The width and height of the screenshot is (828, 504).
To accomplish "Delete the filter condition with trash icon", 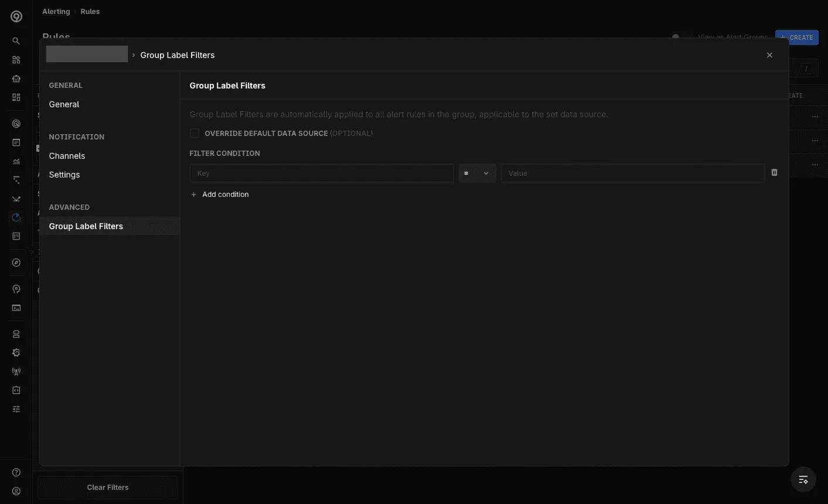I will click(774, 173).
